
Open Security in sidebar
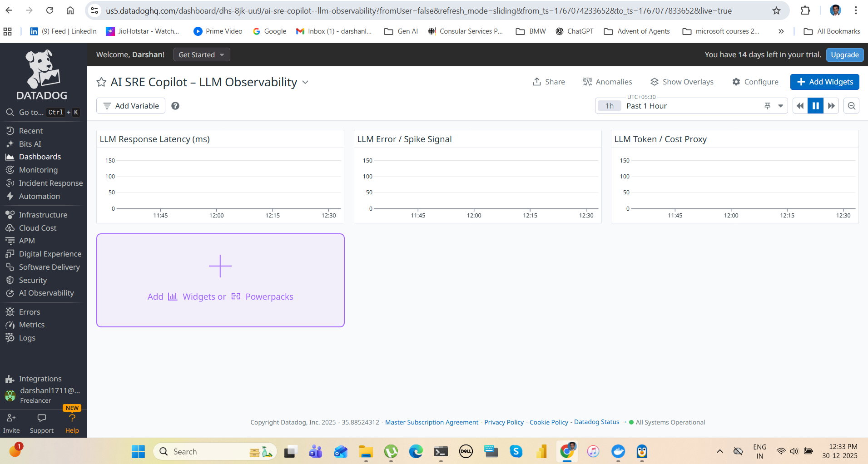click(x=33, y=280)
